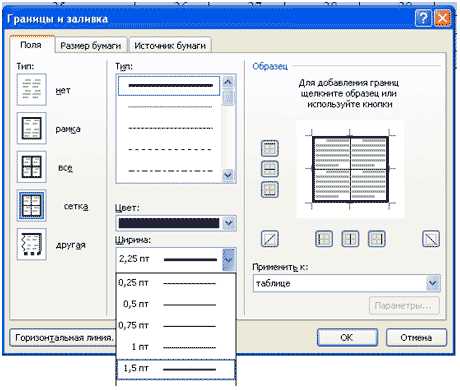Viewport: 460px width, 390px height.
Task: Toggle inner horizontal border button
Action: click(x=269, y=169)
